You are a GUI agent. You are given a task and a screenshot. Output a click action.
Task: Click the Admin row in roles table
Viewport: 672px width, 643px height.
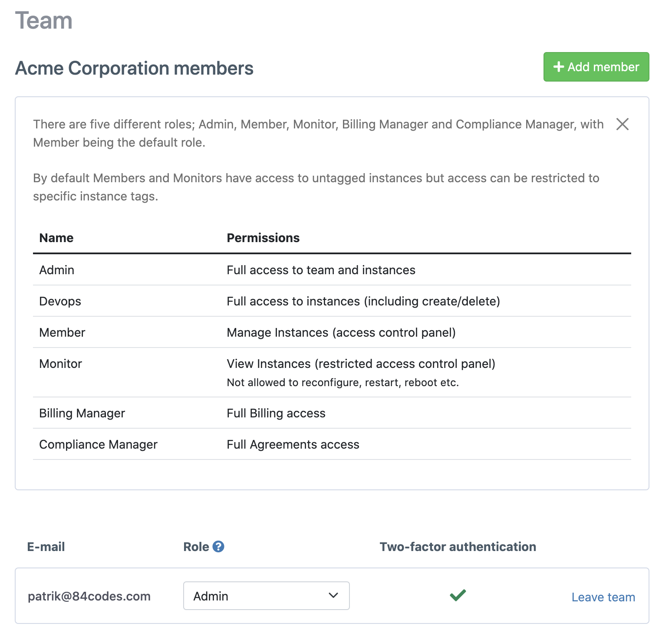click(332, 270)
